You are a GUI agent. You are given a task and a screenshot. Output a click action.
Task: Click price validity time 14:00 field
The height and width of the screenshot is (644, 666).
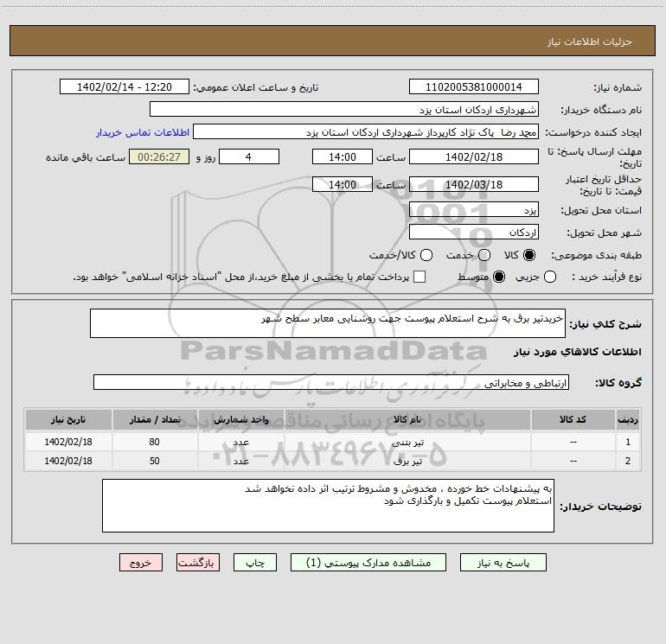click(343, 184)
